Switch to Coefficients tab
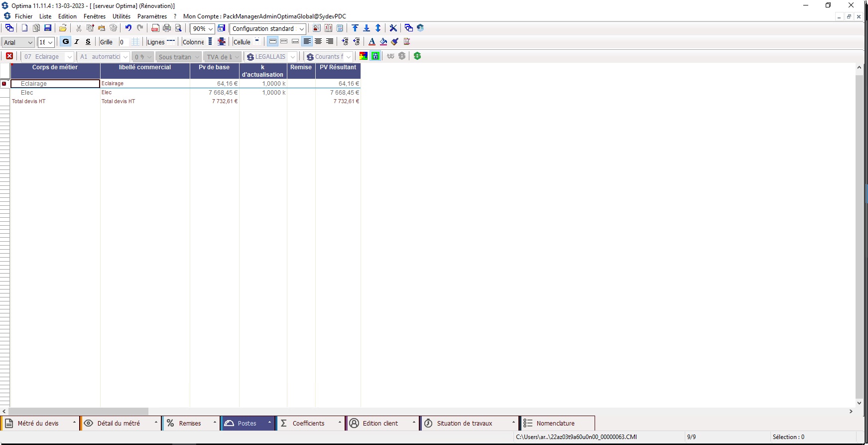This screenshot has width=868, height=445. [x=311, y=424]
